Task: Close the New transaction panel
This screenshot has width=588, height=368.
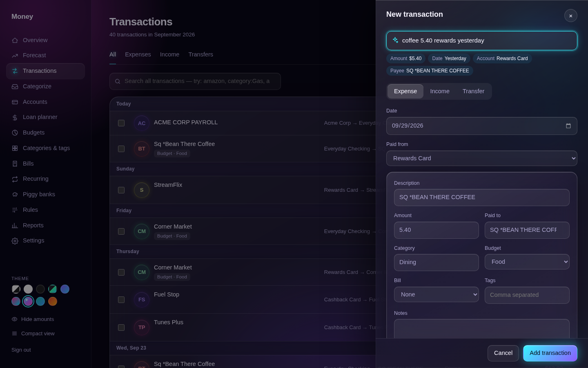Action: (x=571, y=16)
